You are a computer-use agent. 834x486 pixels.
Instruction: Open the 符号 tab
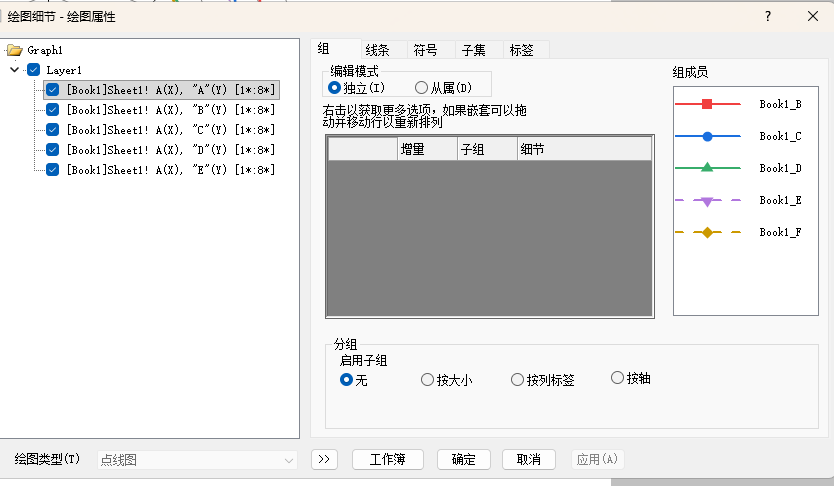tap(425, 50)
